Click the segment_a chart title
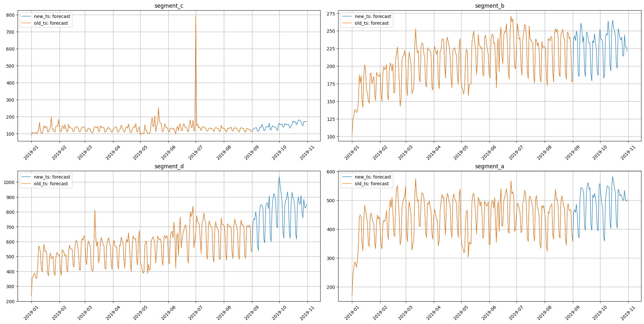The width and height of the screenshot is (644, 324). (x=490, y=166)
